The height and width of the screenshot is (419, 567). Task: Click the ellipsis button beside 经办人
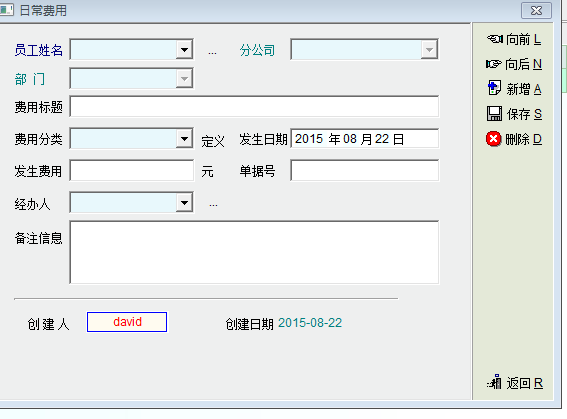pyautogui.click(x=213, y=205)
